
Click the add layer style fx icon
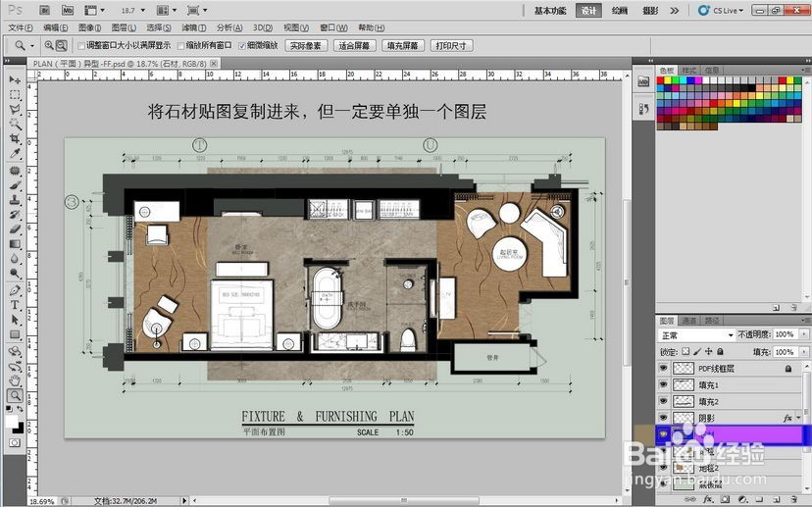708,500
